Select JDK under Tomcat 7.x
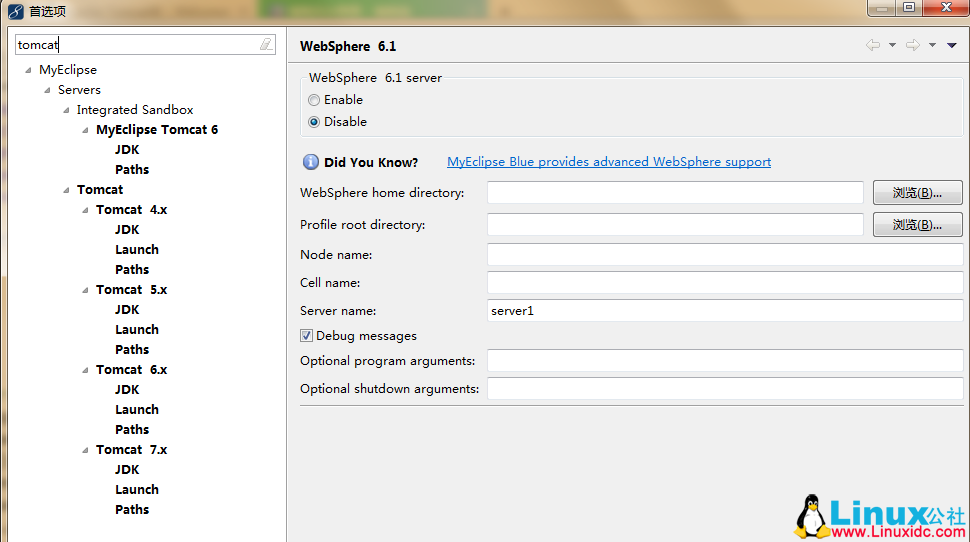The width and height of the screenshot is (970, 542). tap(127, 470)
